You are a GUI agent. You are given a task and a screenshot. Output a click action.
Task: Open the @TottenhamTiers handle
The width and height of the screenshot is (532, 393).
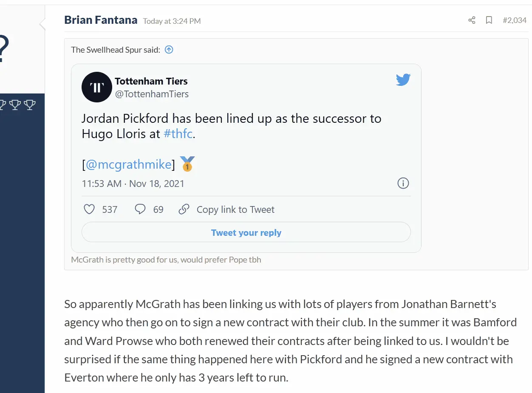coord(152,94)
